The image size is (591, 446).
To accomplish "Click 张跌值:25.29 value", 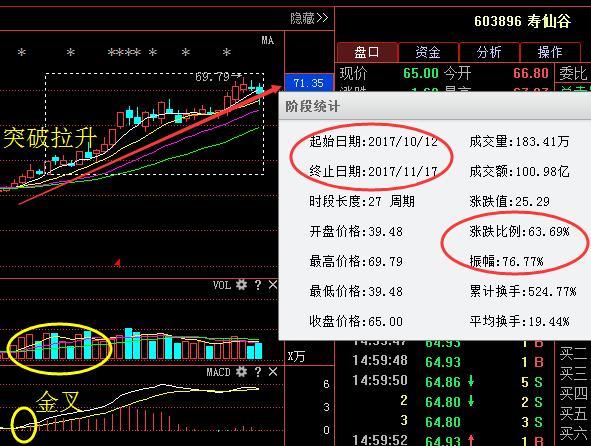I will [510, 201].
